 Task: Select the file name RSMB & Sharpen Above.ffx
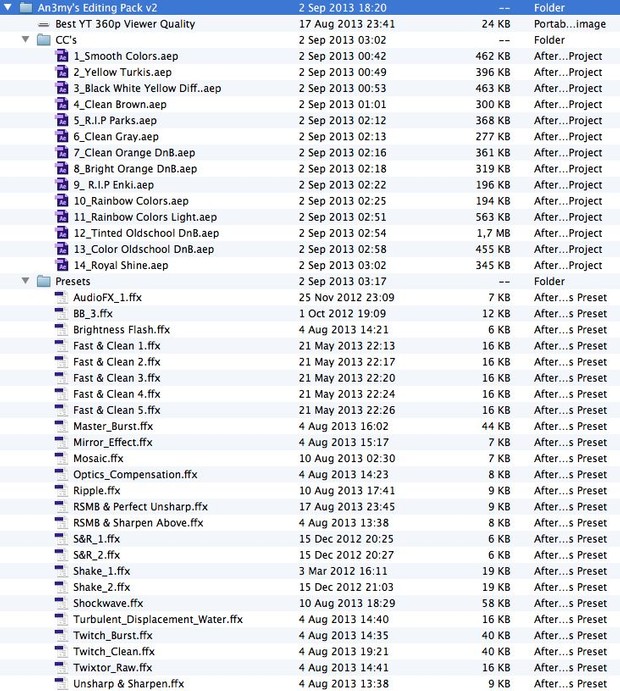(138, 523)
